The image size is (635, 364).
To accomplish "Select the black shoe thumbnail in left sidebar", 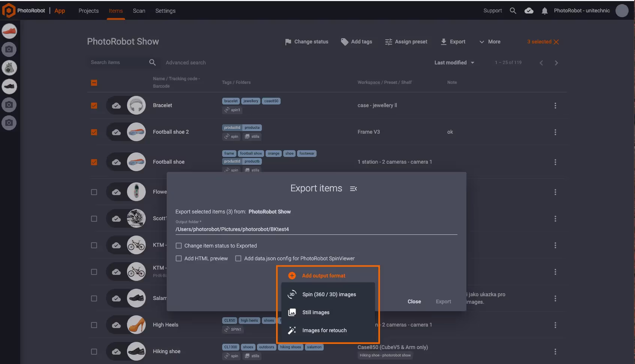I will (x=9, y=87).
